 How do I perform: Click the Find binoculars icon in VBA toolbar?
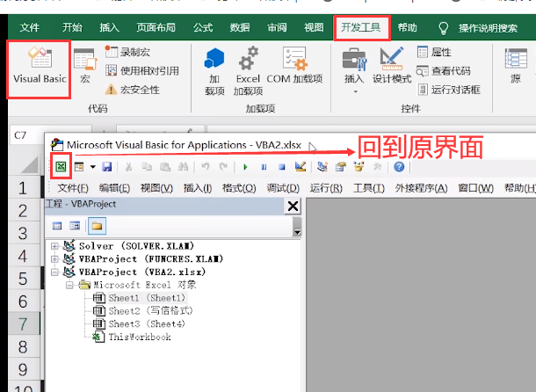(184, 167)
